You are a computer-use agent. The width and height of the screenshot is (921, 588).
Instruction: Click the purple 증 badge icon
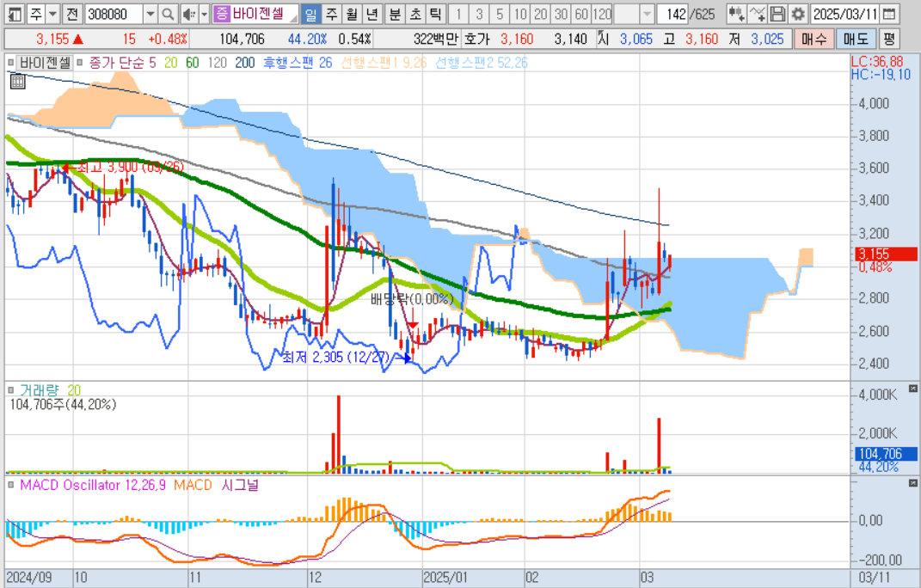click(x=221, y=14)
